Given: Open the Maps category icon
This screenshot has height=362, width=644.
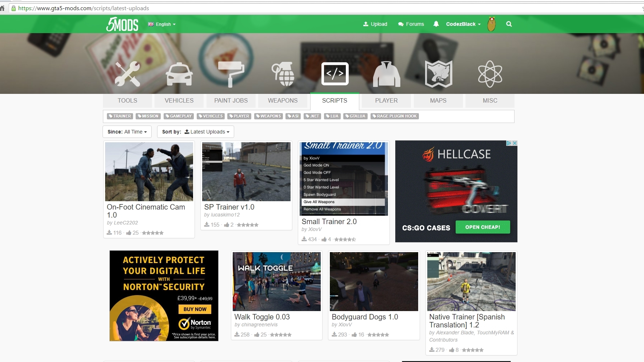Looking at the screenshot, I should pyautogui.click(x=439, y=74).
